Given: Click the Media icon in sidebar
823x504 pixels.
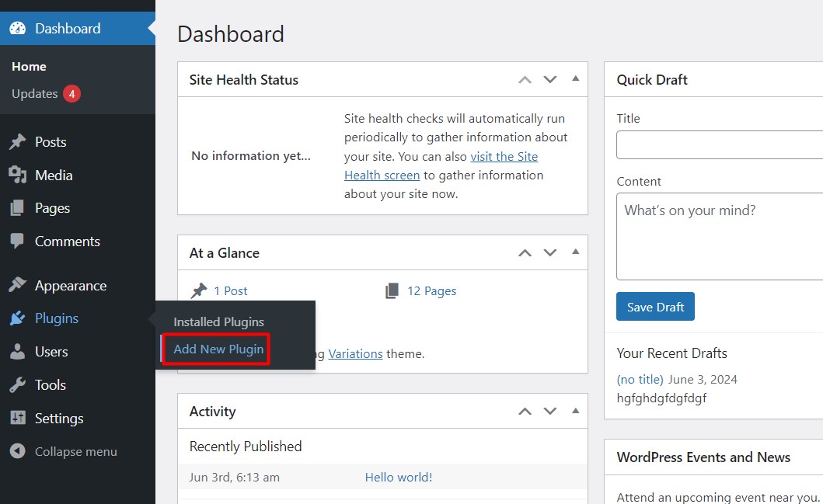Looking at the screenshot, I should click(17, 175).
